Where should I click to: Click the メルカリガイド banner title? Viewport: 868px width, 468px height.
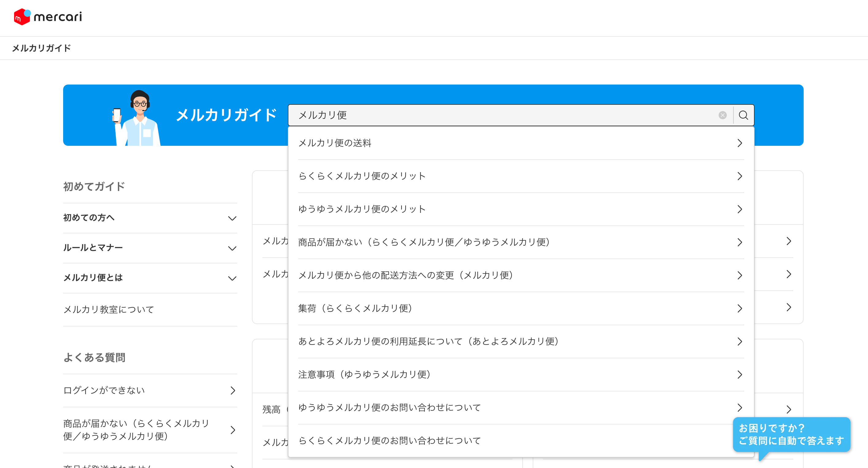[226, 115]
